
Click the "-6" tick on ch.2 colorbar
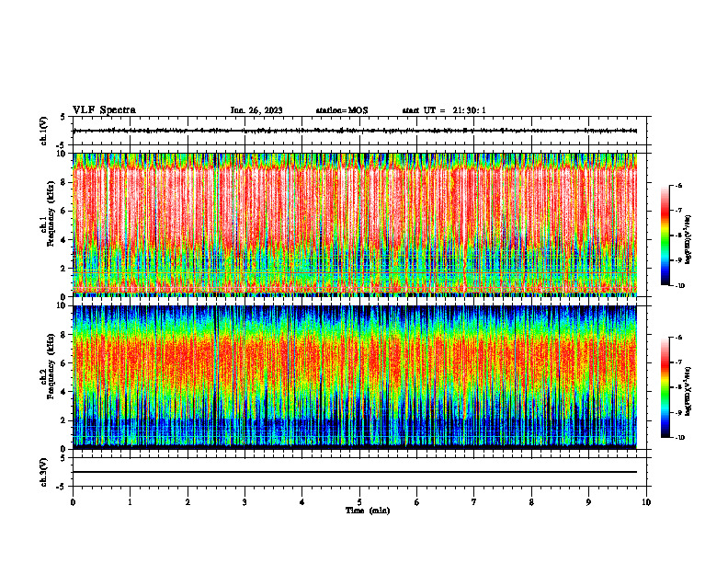[x=679, y=338]
